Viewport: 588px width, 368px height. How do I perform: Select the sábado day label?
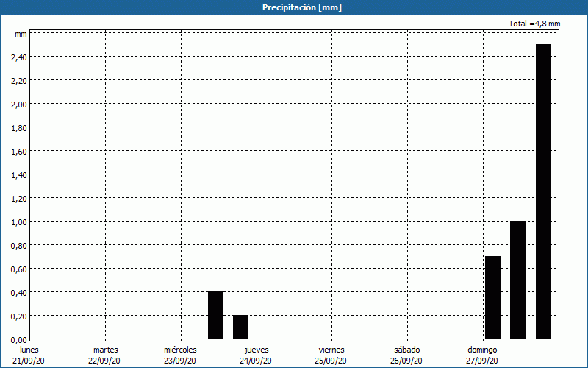pyautogui.click(x=407, y=350)
